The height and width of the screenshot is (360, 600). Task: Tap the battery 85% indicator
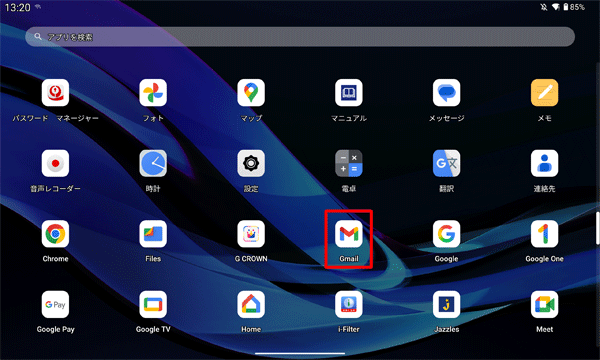click(x=574, y=7)
